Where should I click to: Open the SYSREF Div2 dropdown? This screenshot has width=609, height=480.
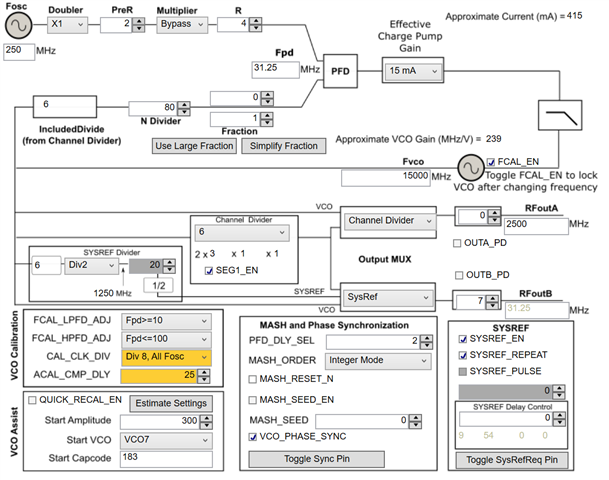tap(91, 265)
